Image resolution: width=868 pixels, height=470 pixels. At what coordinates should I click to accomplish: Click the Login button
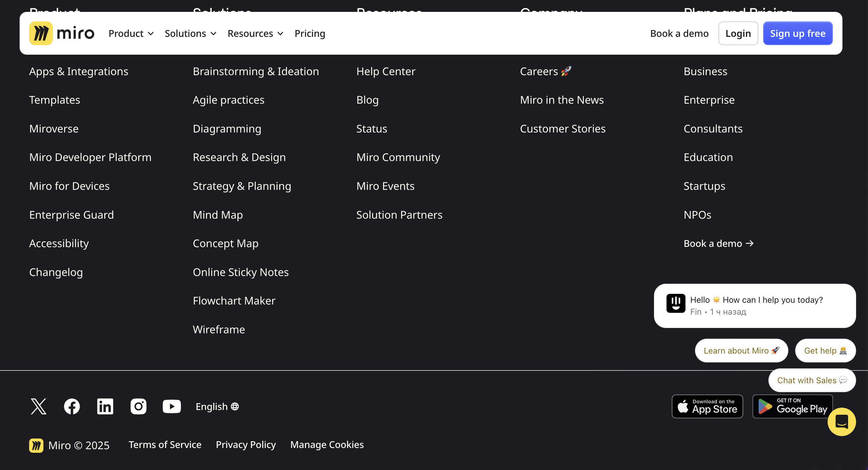point(738,33)
